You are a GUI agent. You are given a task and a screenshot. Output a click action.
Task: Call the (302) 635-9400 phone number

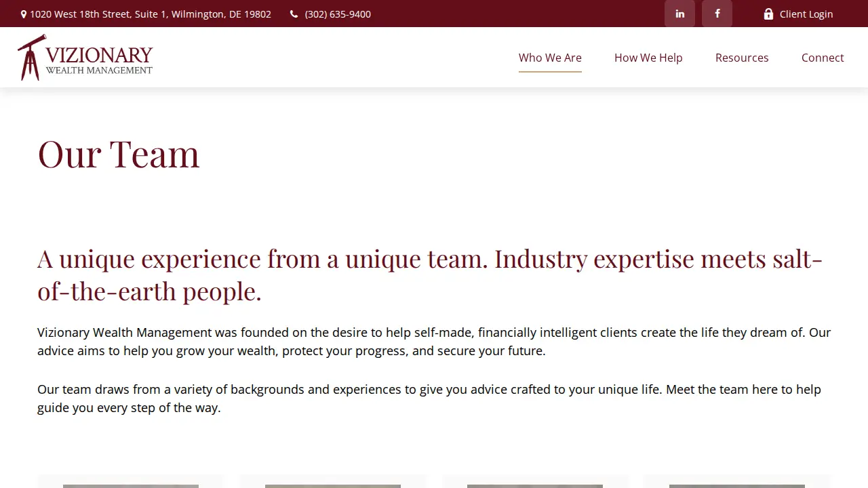(x=338, y=14)
